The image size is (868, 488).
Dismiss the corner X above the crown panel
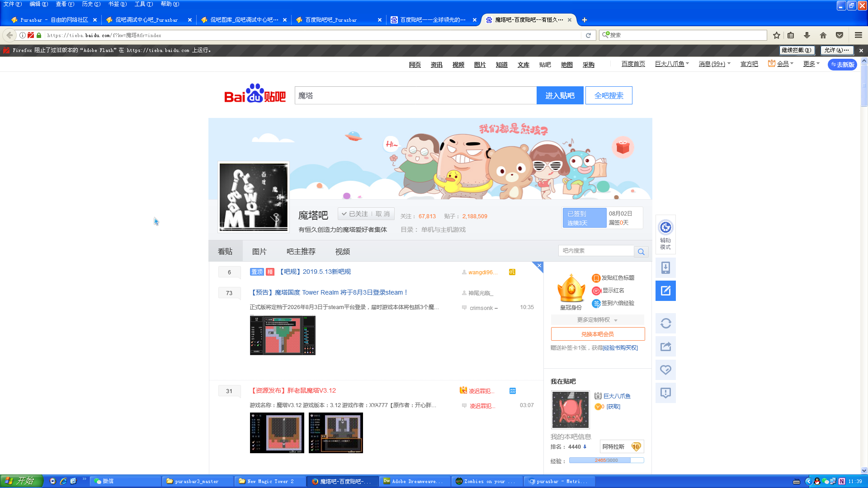pos(539,265)
